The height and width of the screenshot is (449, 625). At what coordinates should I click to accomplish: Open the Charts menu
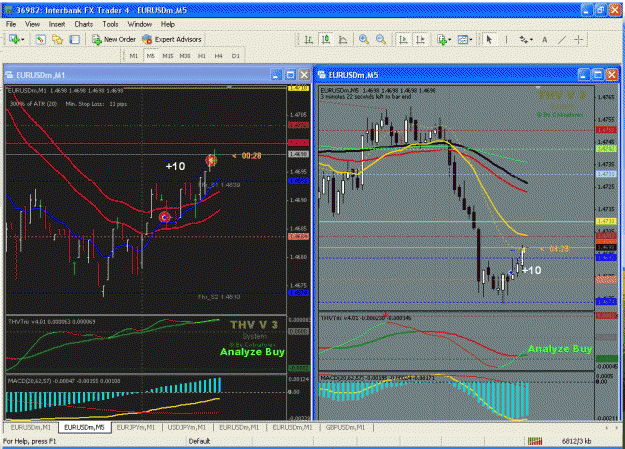click(84, 24)
